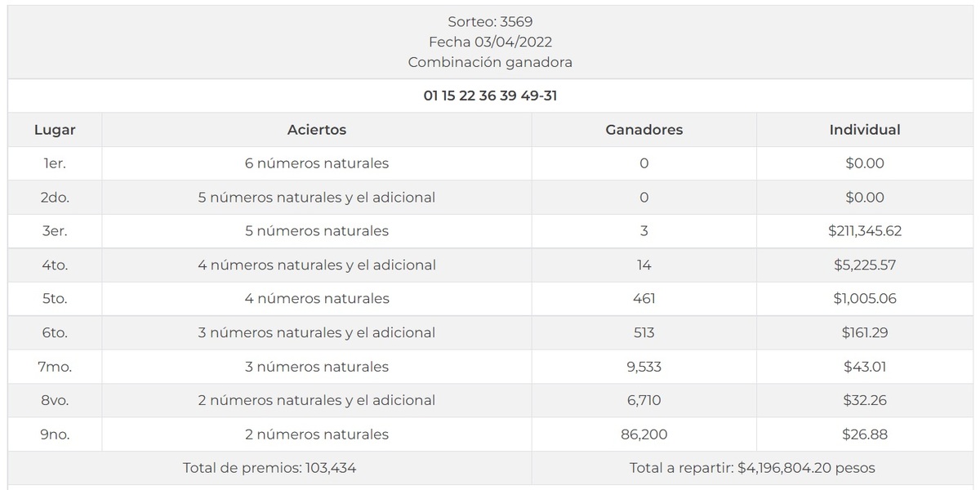Click the 9,533 winners cell

(644, 367)
